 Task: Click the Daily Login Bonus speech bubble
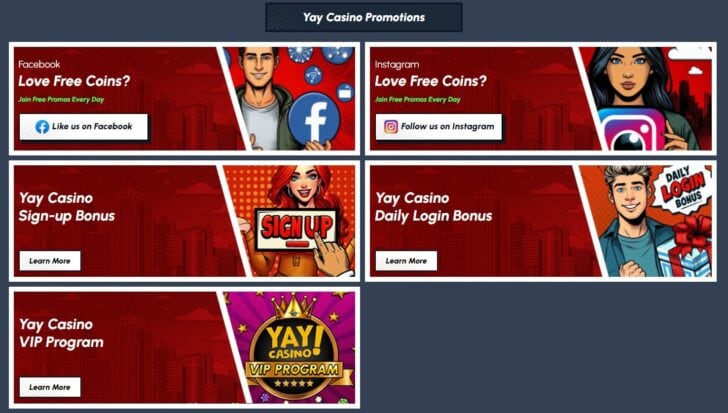pyautogui.click(x=683, y=188)
